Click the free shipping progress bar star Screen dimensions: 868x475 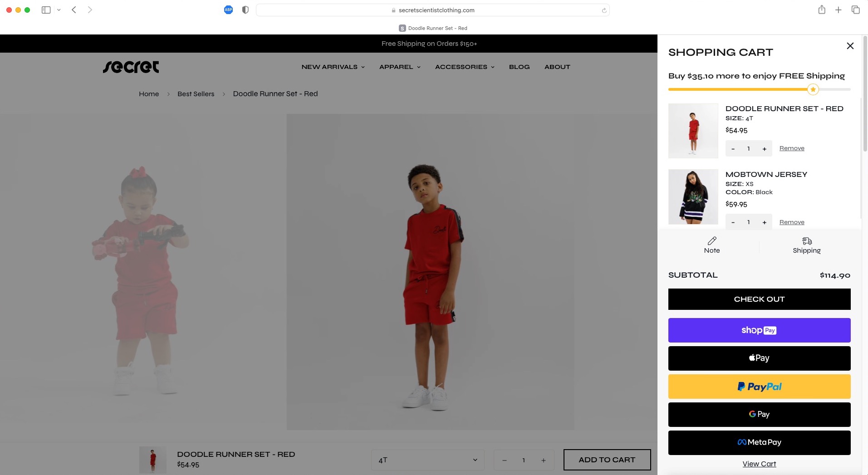pyautogui.click(x=813, y=89)
